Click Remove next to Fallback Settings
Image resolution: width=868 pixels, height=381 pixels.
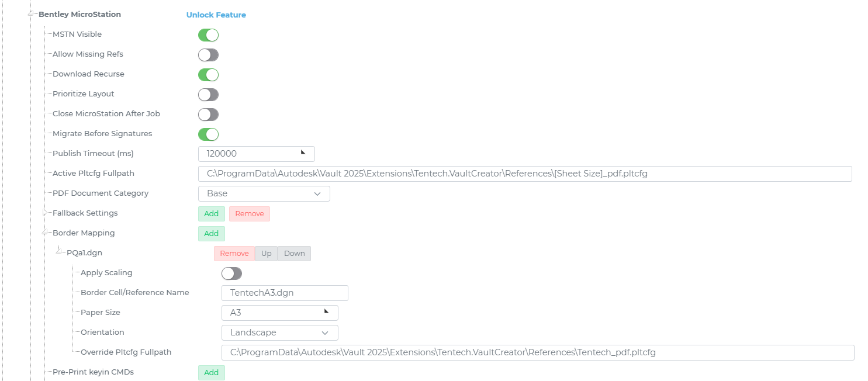(x=249, y=214)
